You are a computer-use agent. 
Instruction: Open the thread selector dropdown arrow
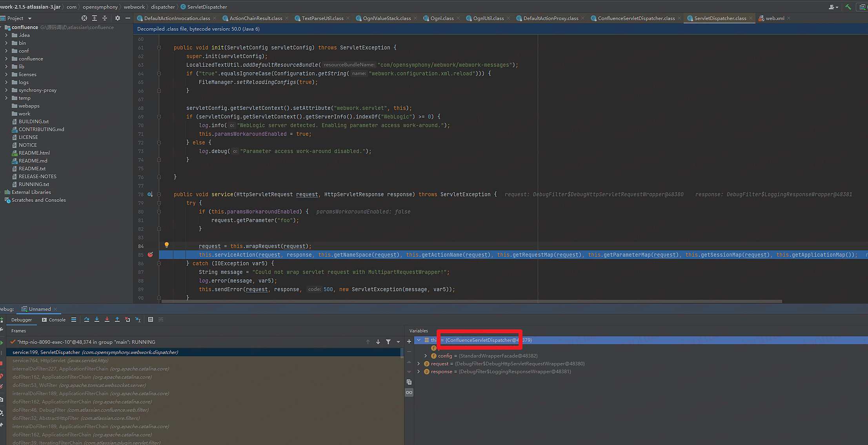[398, 342]
